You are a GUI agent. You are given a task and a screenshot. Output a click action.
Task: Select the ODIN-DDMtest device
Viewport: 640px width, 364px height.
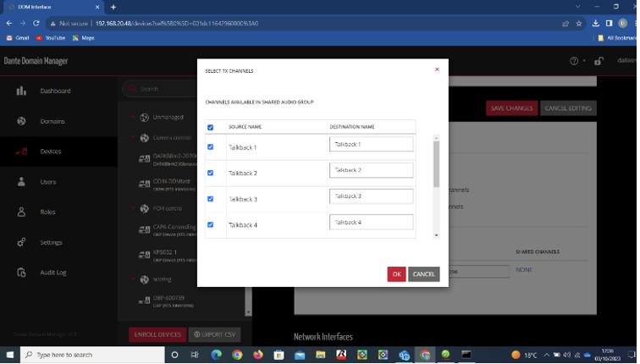(x=168, y=185)
